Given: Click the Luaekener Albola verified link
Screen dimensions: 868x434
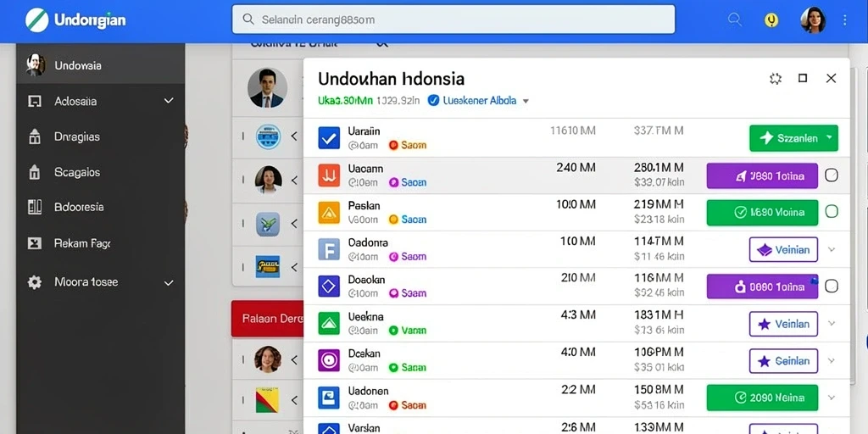Looking at the screenshot, I should point(472,100).
